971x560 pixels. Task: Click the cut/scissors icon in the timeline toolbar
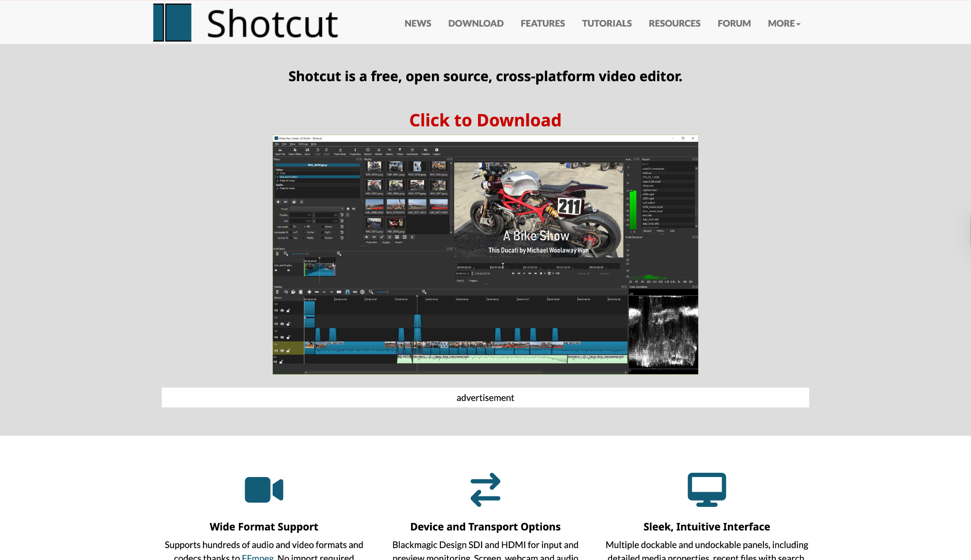point(286,292)
